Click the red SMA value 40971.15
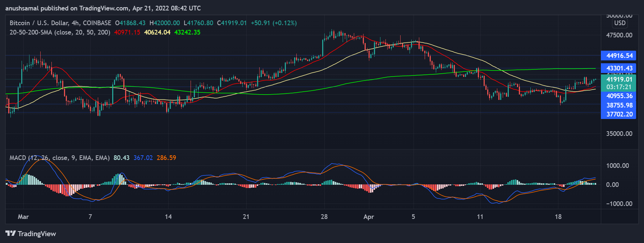The height and width of the screenshot is (243, 644). point(127,32)
